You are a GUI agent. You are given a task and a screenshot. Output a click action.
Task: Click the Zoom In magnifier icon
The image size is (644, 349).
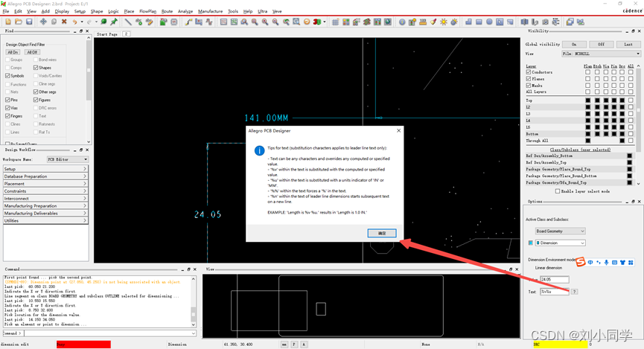pos(265,22)
